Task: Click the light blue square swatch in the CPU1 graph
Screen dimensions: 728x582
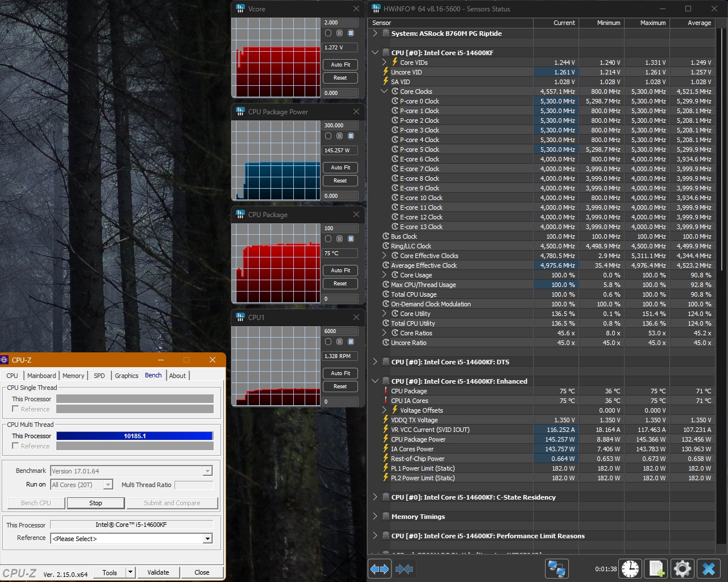Action: coord(351,342)
